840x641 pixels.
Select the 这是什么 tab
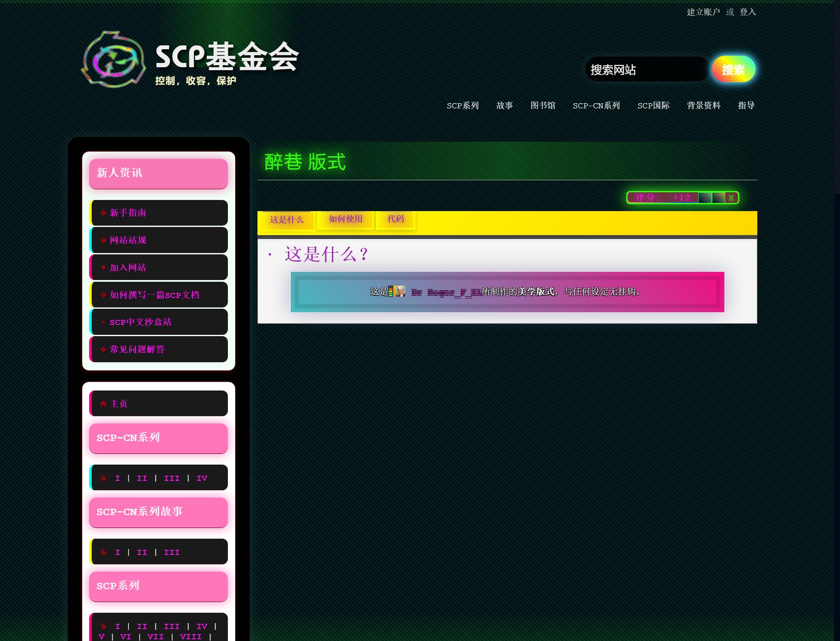click(287, 220)
